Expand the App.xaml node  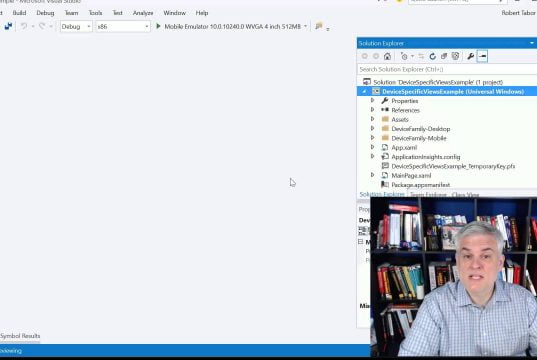[373, 147]
